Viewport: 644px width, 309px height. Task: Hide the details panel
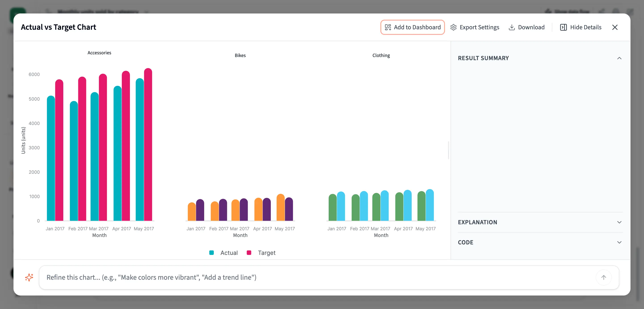click(580, 27)
